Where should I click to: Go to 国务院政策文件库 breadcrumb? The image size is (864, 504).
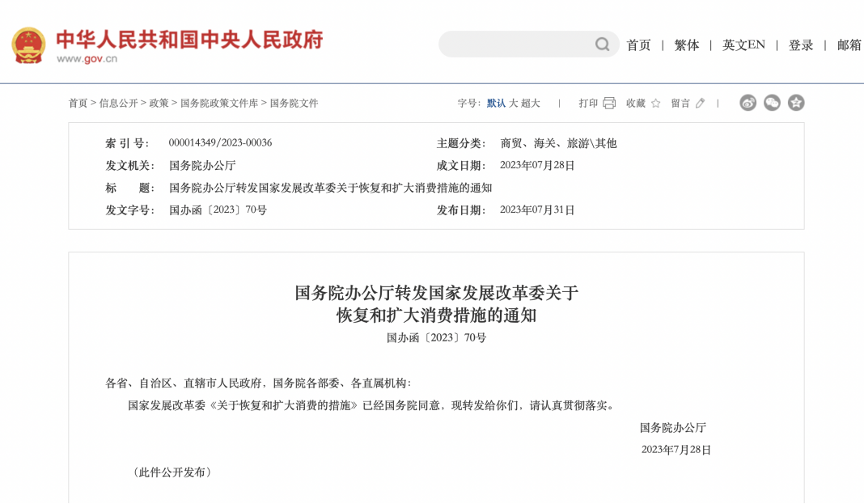point(218,103)
